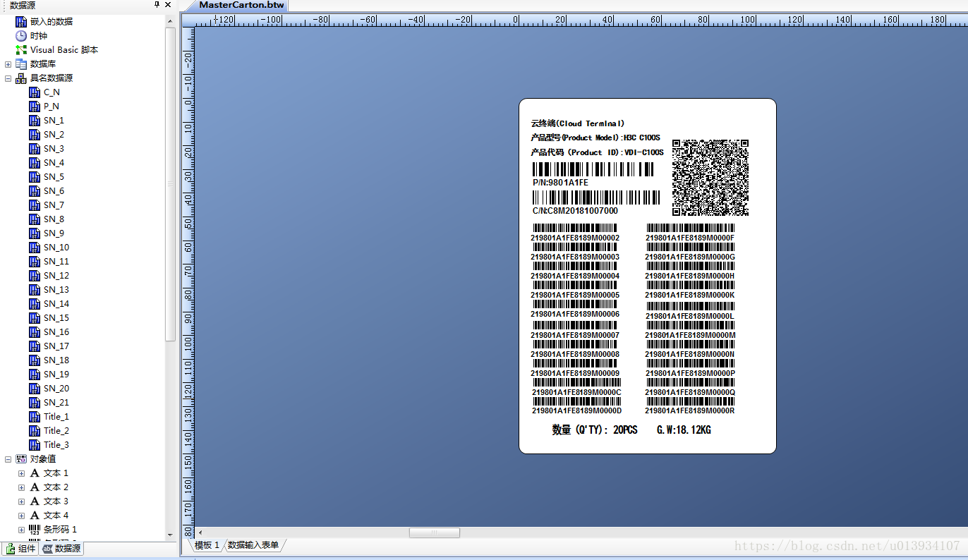Select the P/N:9801A1FE text on the label
Screen dimensions: 968x560
pyautogui.click(x=560, y=182)
